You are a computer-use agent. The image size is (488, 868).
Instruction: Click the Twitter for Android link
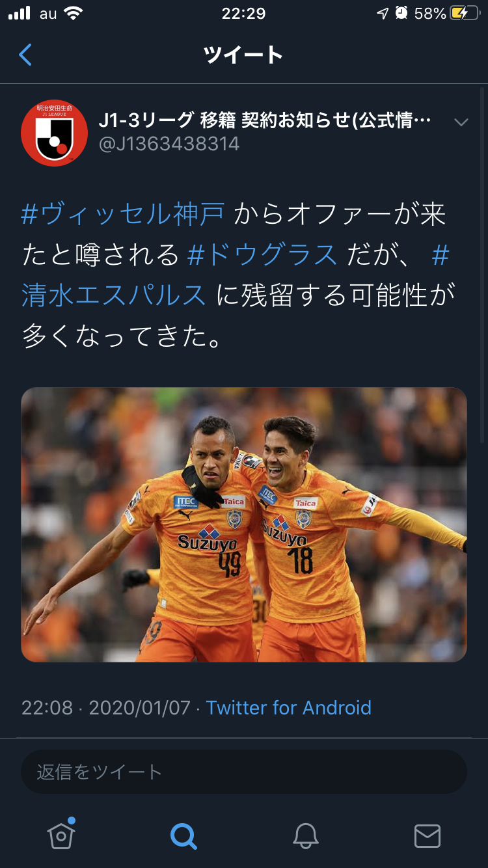[x=289, y=708]
